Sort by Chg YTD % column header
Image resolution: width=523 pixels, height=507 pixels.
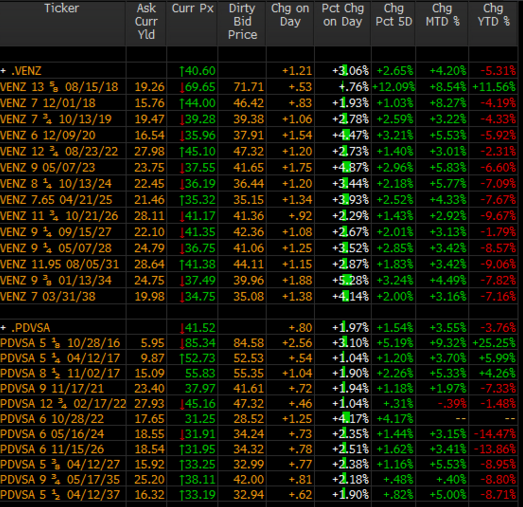pyautogui.click(x=493, y=15)
